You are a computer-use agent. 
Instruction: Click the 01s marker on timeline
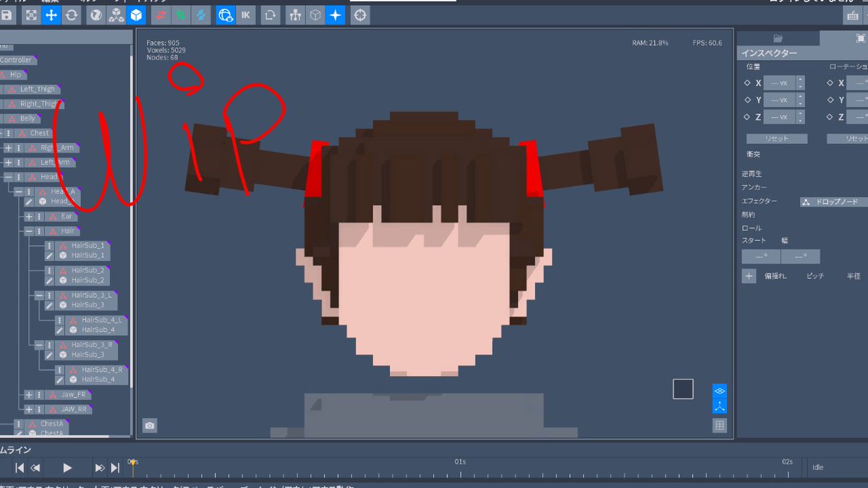pos(460,461)
